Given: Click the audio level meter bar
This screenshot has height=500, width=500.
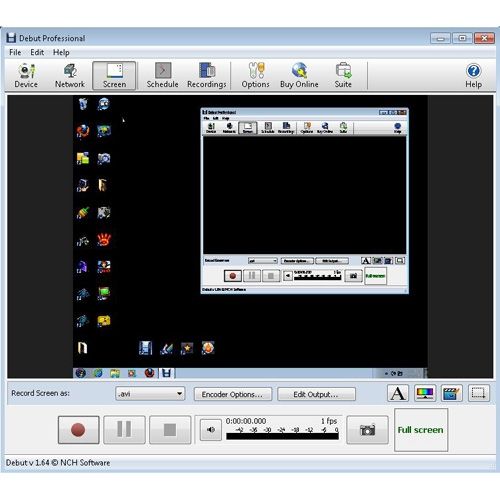Looking at the screenshot, I should click(x=282, y=436).
